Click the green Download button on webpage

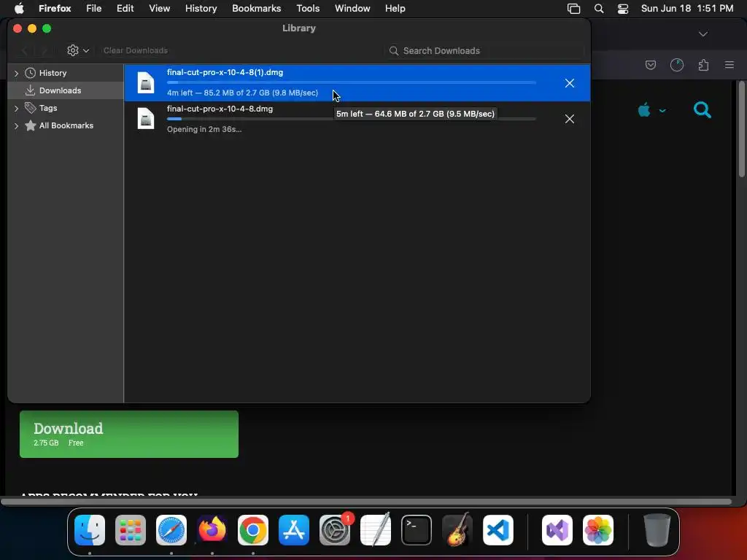coord(129,435)
